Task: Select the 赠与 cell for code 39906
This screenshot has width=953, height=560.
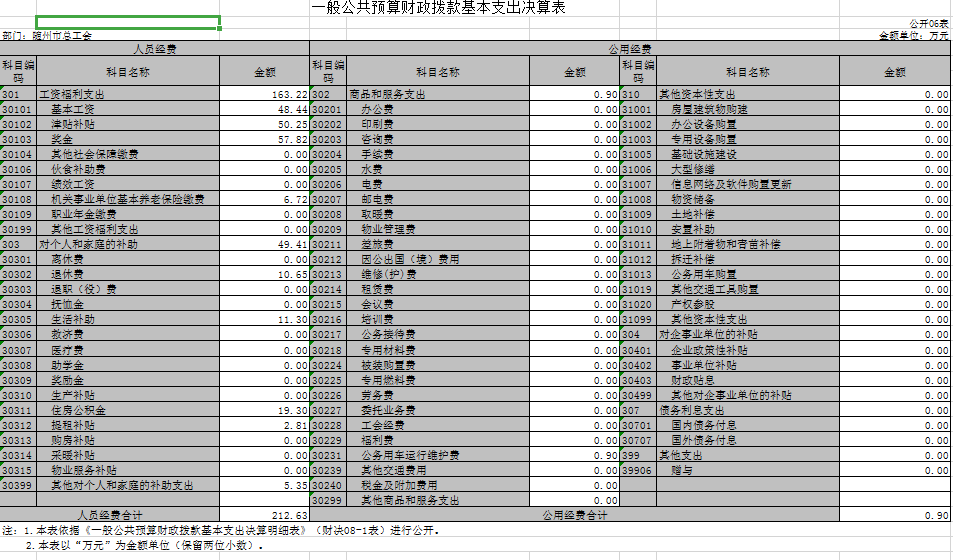Action: 748,470
